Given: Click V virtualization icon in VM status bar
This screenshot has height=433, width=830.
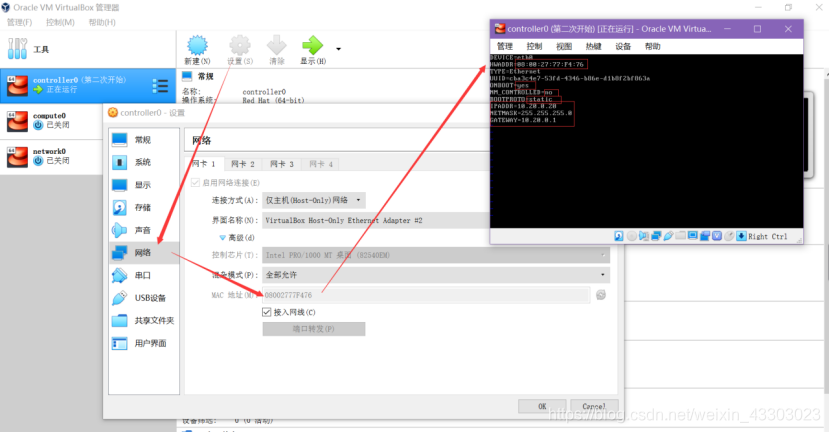Looking at the screenshot, I should pos(717,236).
